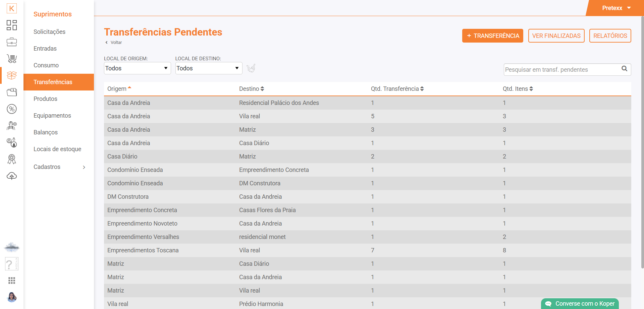644x309 pixels.
Task: Click the user avatar in sidebar
Action: 12,297
